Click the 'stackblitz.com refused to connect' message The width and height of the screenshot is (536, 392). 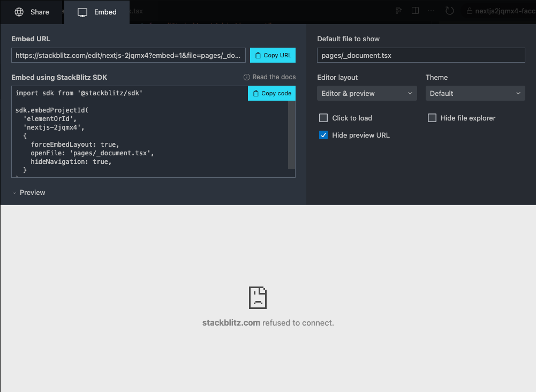pyautogui.click(x=268, y=323)
